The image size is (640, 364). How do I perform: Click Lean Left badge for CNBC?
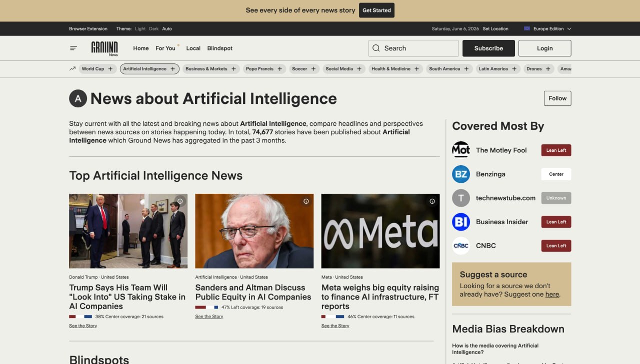tap(556, 246)
